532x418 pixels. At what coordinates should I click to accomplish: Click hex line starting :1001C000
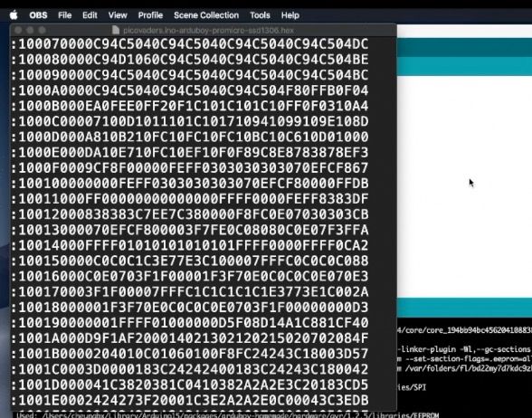(x=190, y=369)
